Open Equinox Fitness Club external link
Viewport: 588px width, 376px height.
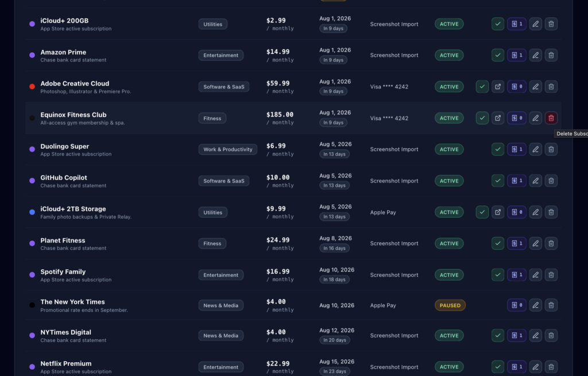[498, 118]
